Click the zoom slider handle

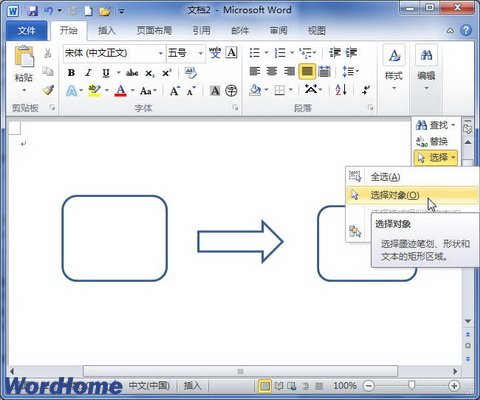pyautogui.click(x=411, y=386)
